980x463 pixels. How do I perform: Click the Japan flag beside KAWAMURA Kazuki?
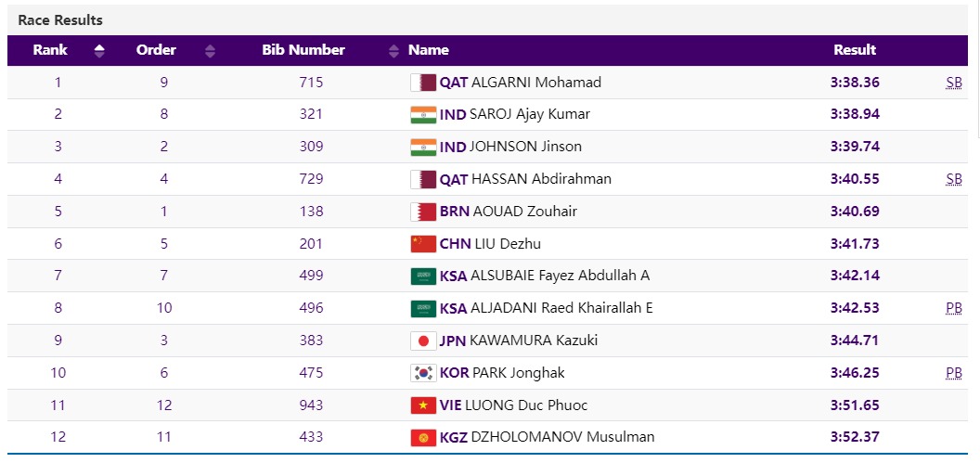(x=423, y=341)
